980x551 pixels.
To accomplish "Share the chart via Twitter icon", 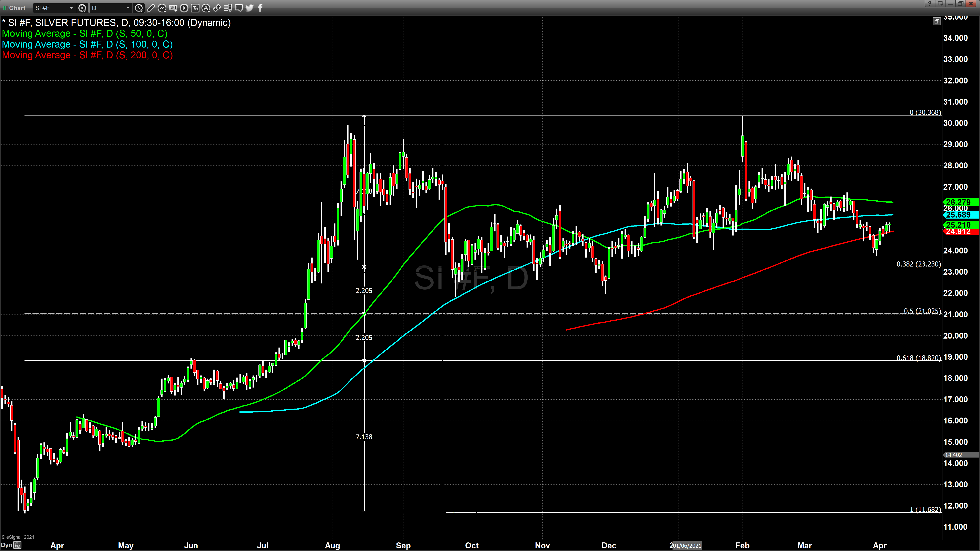I will [249, 8].
